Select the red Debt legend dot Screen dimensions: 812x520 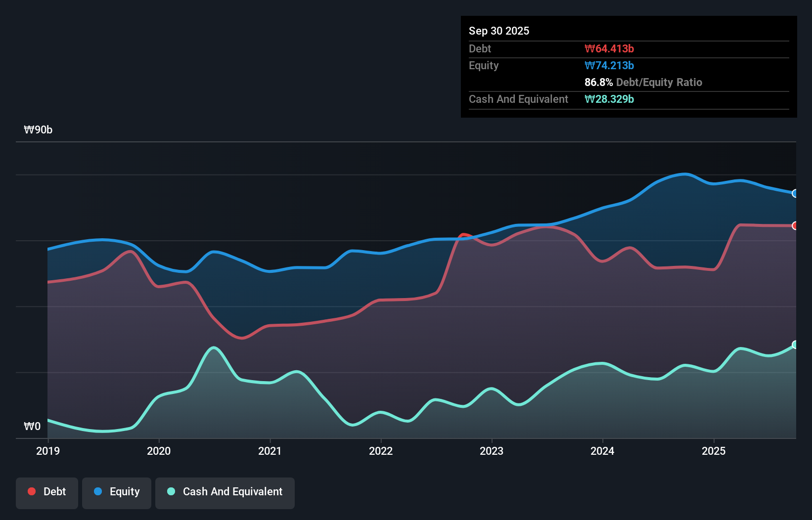coord(31,491)
